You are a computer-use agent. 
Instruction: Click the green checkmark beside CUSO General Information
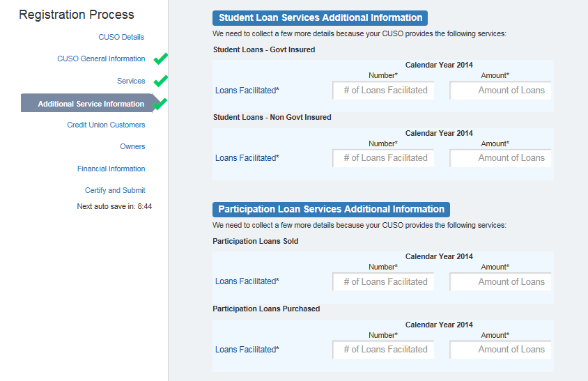click(x=161, y=59)
